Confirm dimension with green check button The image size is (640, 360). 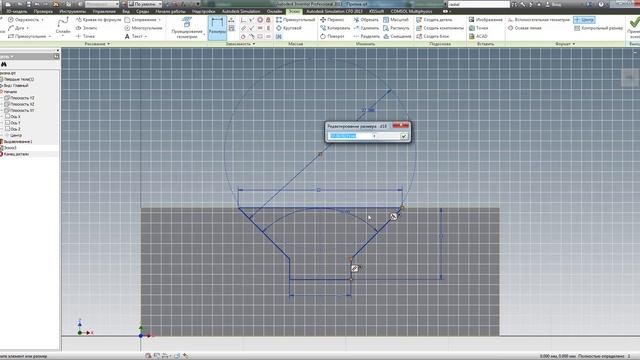(x=404, y=136)
